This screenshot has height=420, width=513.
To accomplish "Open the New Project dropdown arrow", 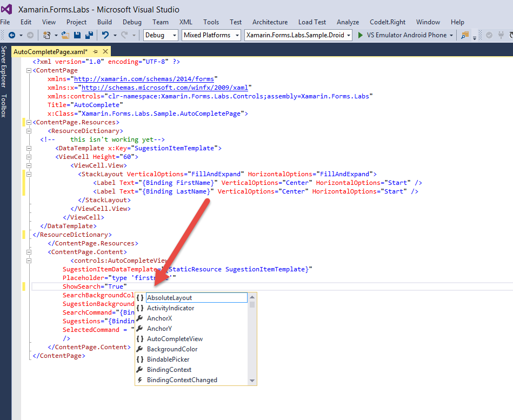I will [56, 35].
